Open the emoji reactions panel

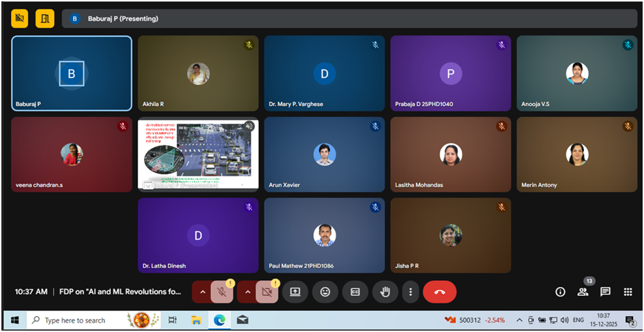[325, 292]
